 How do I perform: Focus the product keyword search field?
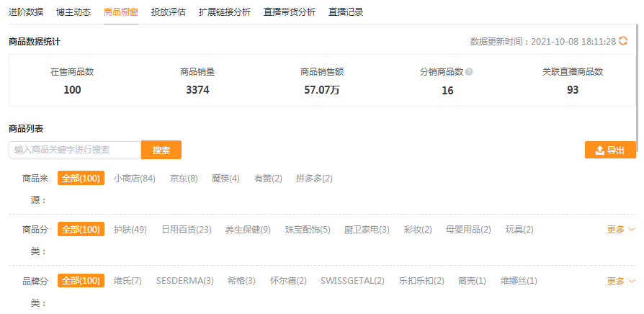coord(75,150)
